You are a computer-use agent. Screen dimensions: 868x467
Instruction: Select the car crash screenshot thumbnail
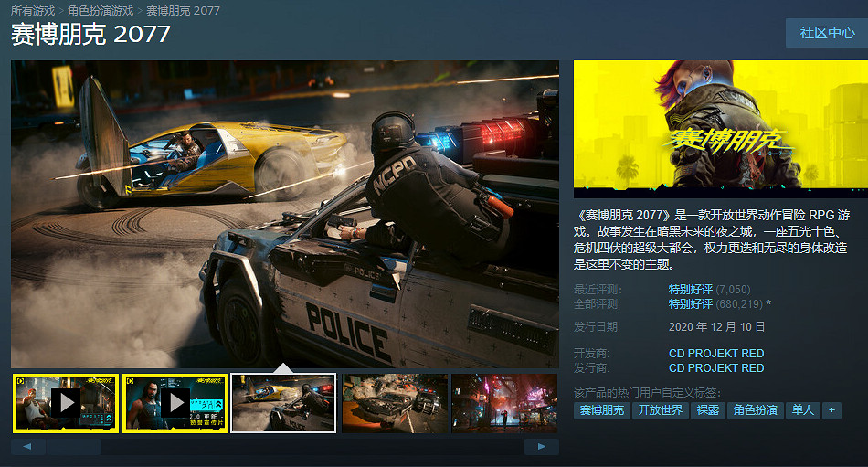point(395,403)
